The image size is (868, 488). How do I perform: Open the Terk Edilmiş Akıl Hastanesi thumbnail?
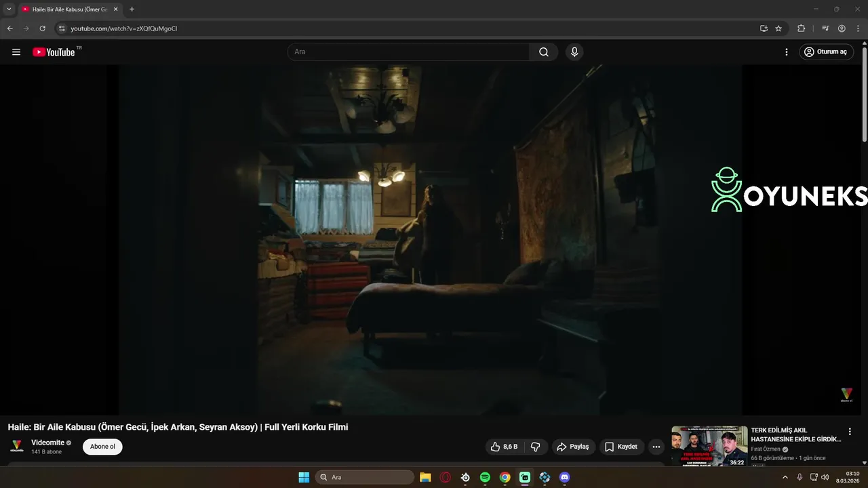(x=709, y=447)
